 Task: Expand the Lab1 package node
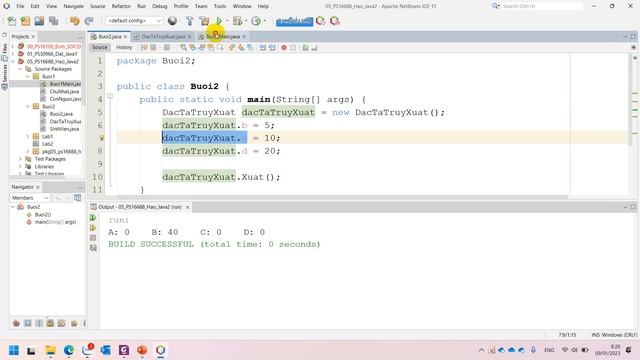pyautogui.click(x=28, y=136)
